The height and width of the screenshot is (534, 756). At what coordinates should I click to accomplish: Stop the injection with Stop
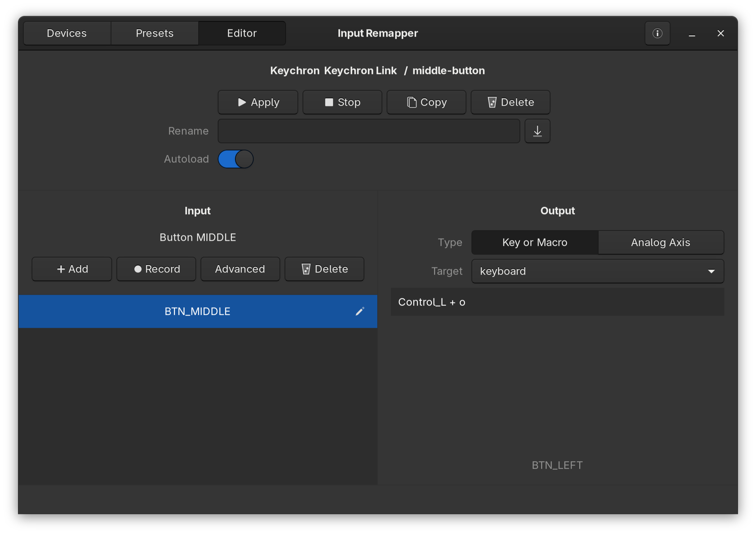(342, 102)
